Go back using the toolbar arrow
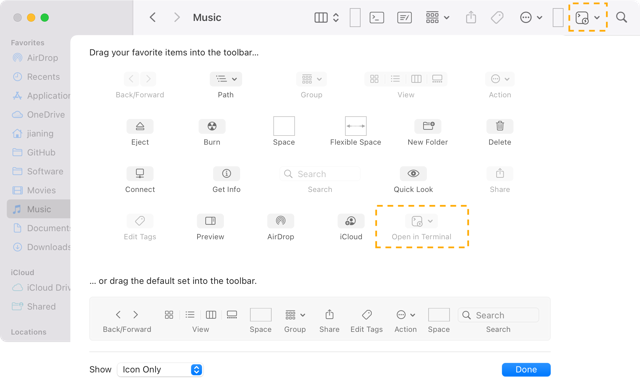The height and width of the screenshot is (390, 640). tap(153, 17)
